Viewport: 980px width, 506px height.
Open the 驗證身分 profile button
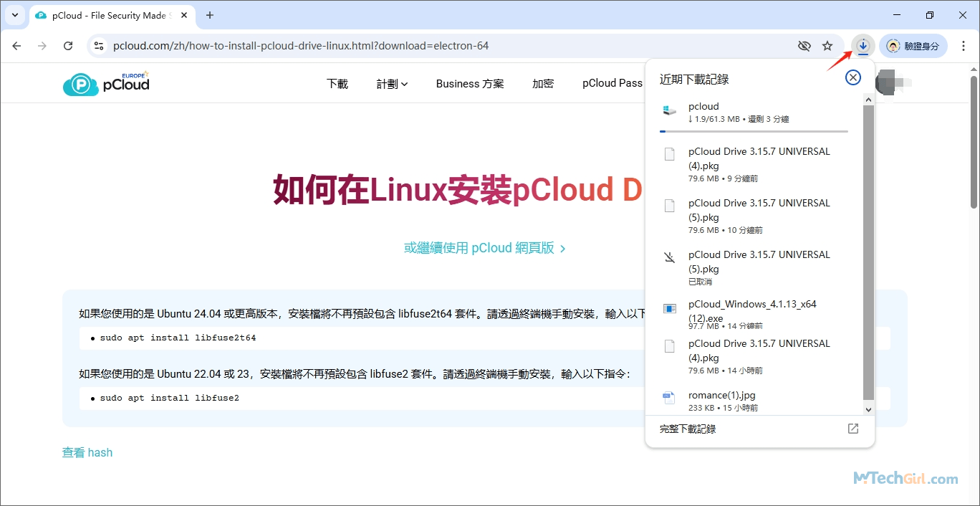coord(913,46)
